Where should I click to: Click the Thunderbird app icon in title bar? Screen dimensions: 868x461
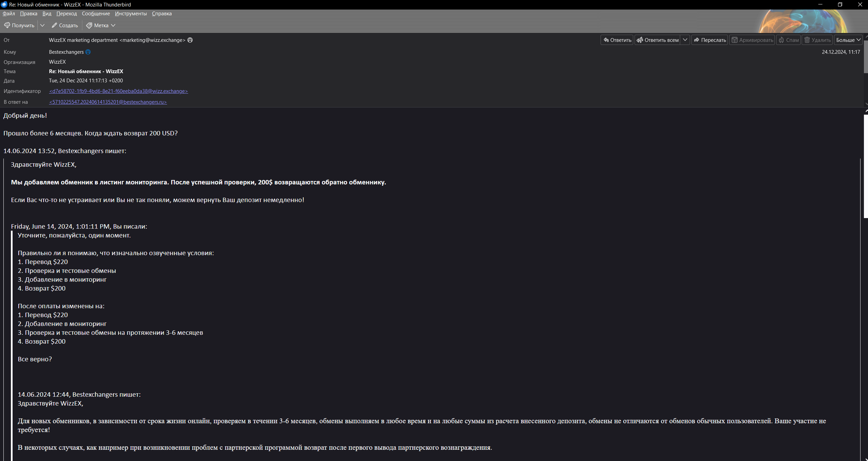tap(4, 4)
